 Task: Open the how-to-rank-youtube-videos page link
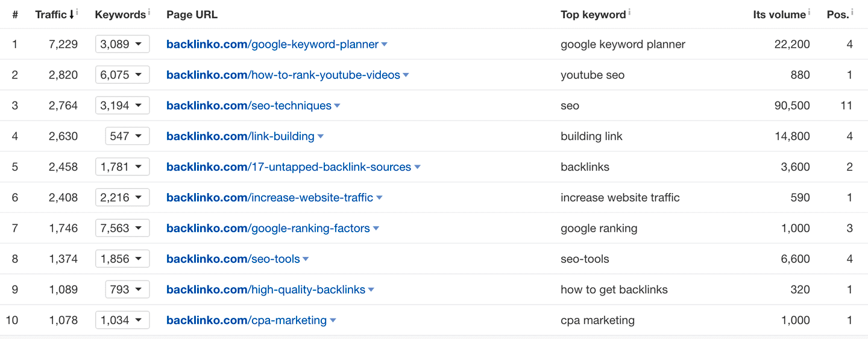pos(283,75)
